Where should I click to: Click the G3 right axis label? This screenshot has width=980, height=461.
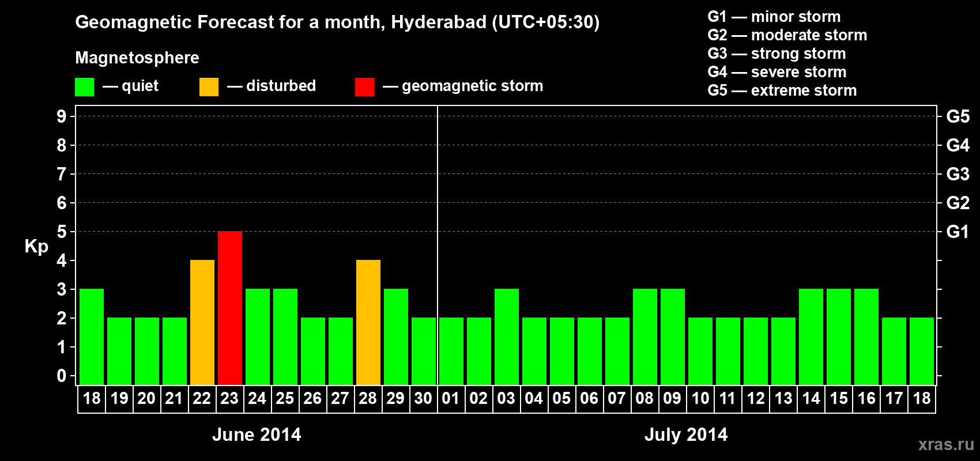958,174
